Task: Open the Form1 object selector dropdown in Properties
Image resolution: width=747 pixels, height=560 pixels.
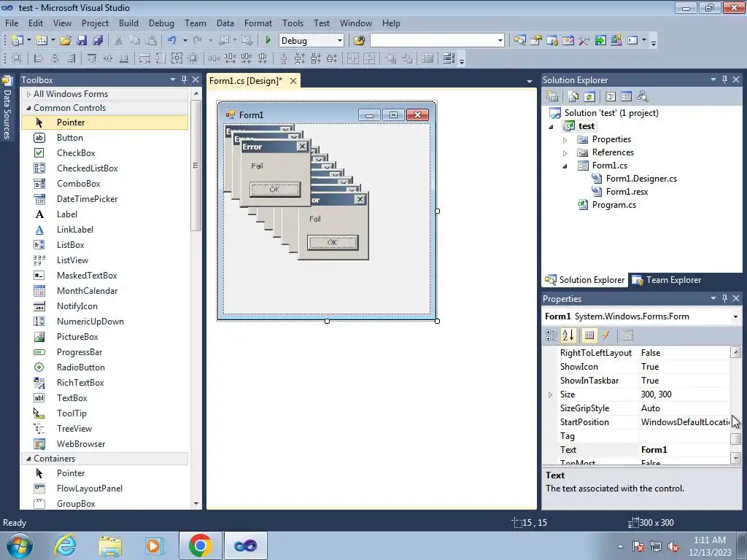Action: click(x=735, y=316)
